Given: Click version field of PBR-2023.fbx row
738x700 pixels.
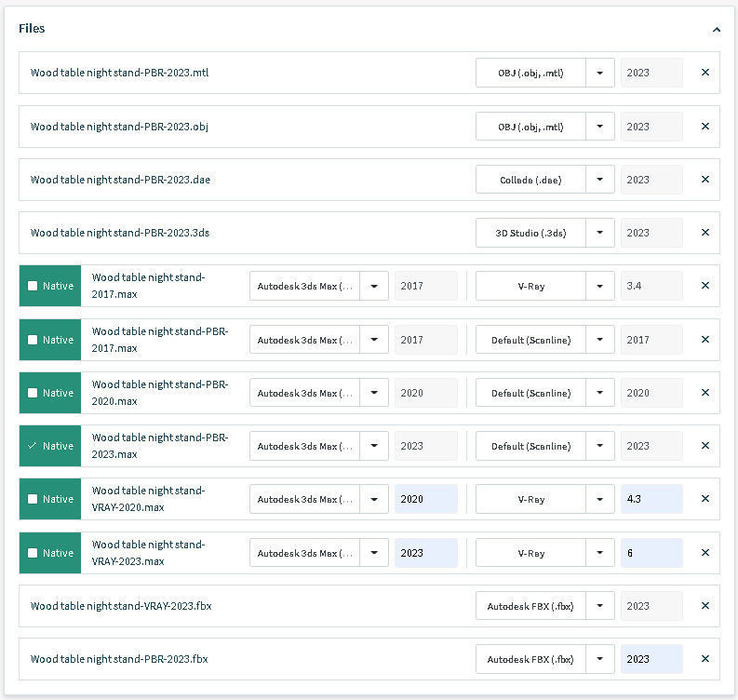Looking at the screenshot, I should click(x=651, y=659).
